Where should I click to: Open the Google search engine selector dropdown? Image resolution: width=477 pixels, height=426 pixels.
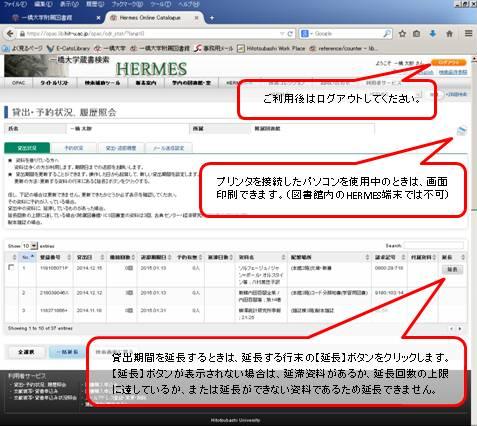tap(306, 34)
